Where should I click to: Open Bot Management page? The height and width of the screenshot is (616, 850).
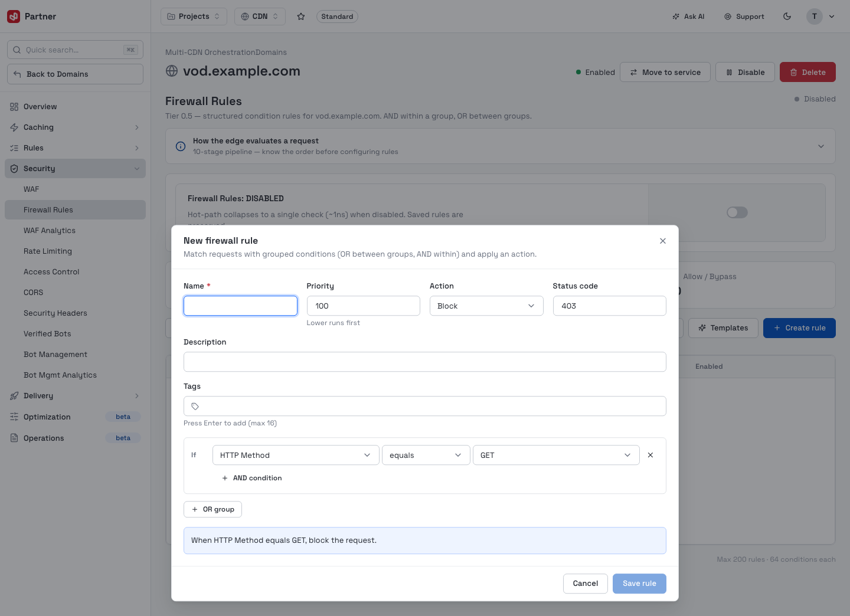click(x=75, y=355)
